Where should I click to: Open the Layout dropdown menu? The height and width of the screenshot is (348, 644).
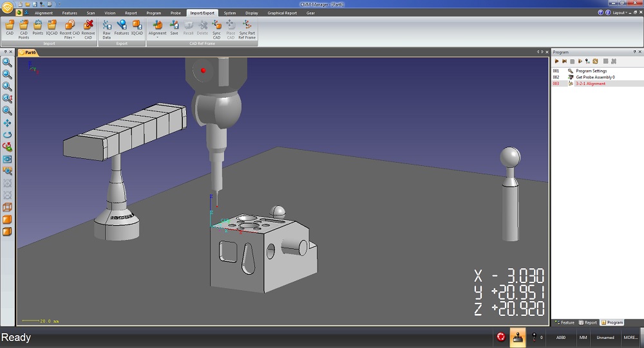pos(620,13)
